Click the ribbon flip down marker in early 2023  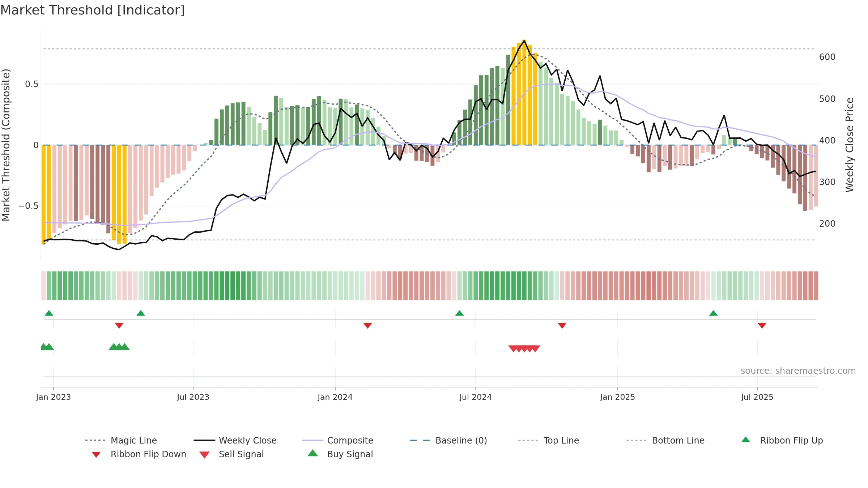pos(119,326)
